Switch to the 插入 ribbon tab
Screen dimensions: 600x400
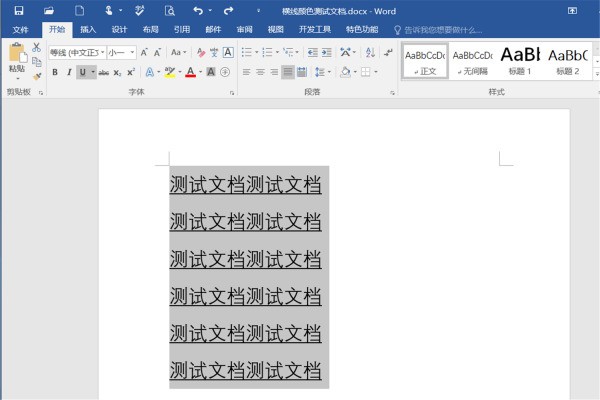88,30
